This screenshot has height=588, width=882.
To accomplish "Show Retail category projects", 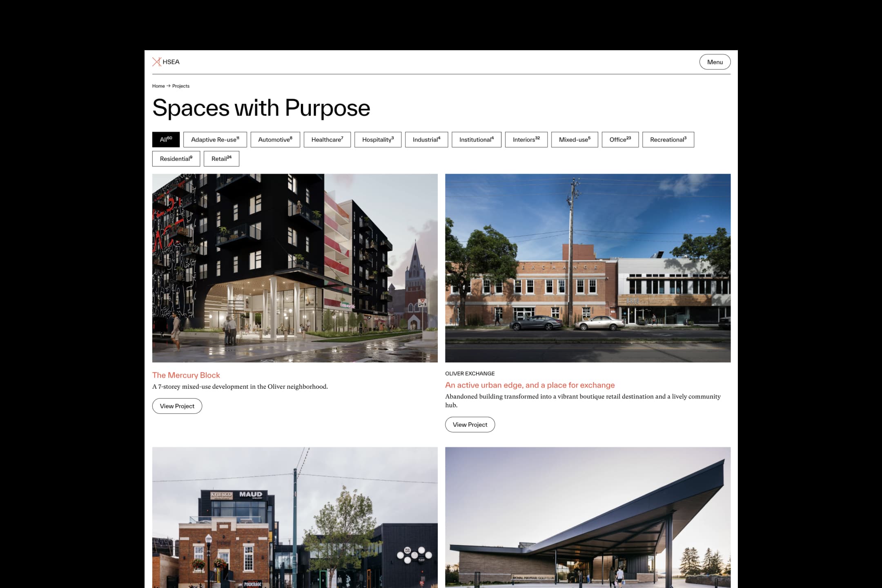I will [221, 159].
